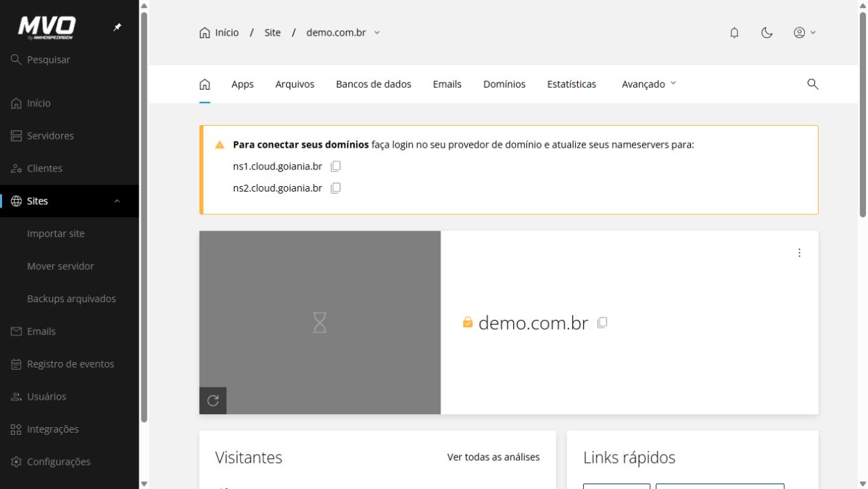Open the Emails tab
The image size is (868, 489).
click(447, 84)
